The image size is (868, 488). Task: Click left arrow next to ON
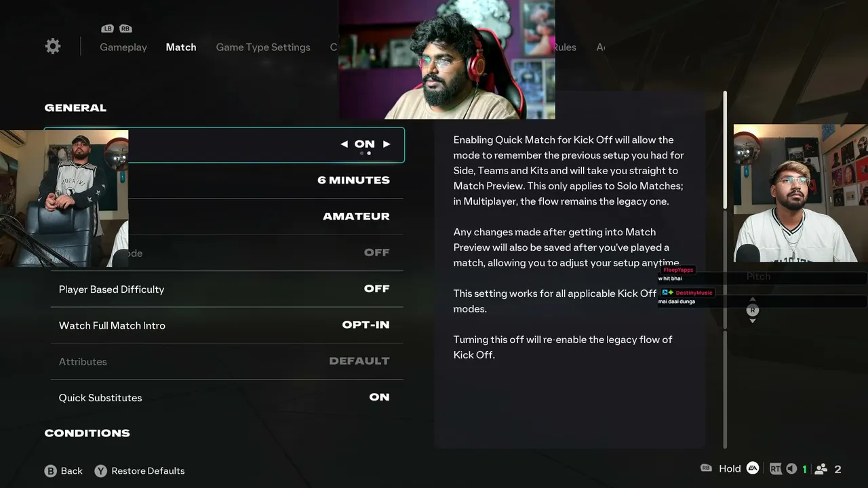click(344, 144)
